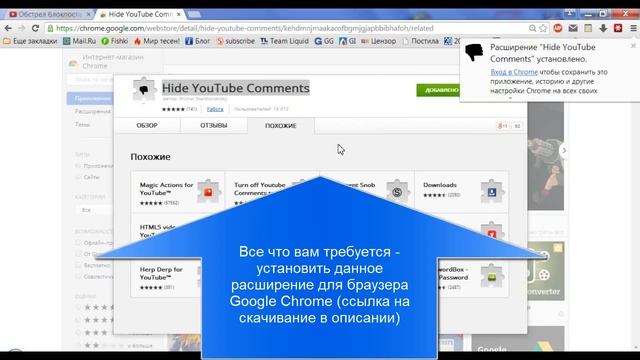Click the PasswordBox extension icon
Screen dimensions: 640x360
[491, 276]
